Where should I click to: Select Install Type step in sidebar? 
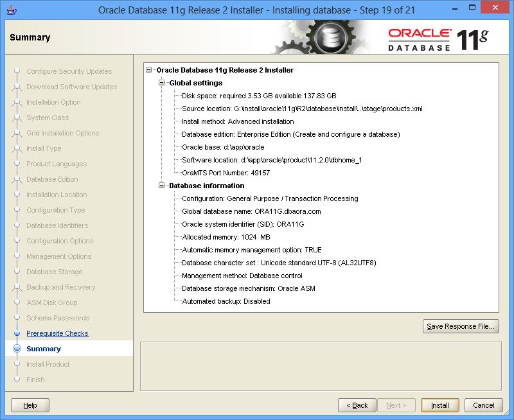click(44, 148)
